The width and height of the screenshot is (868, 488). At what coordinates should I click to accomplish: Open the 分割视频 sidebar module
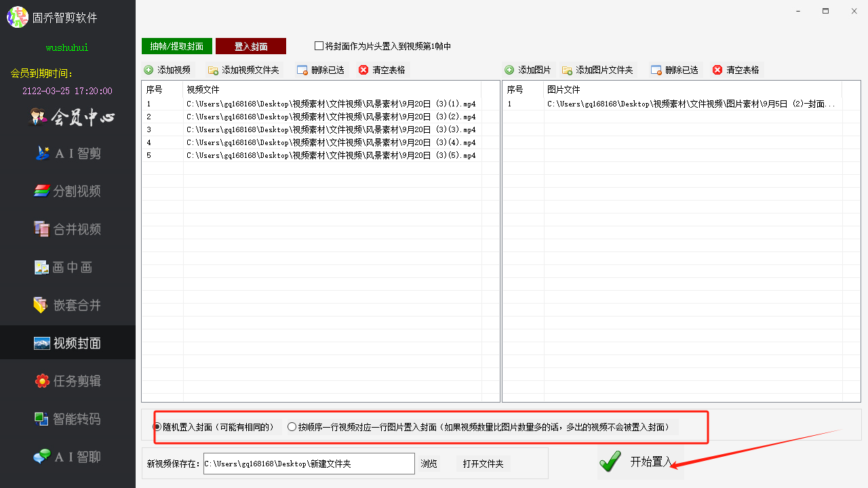(x=68, y=192)
